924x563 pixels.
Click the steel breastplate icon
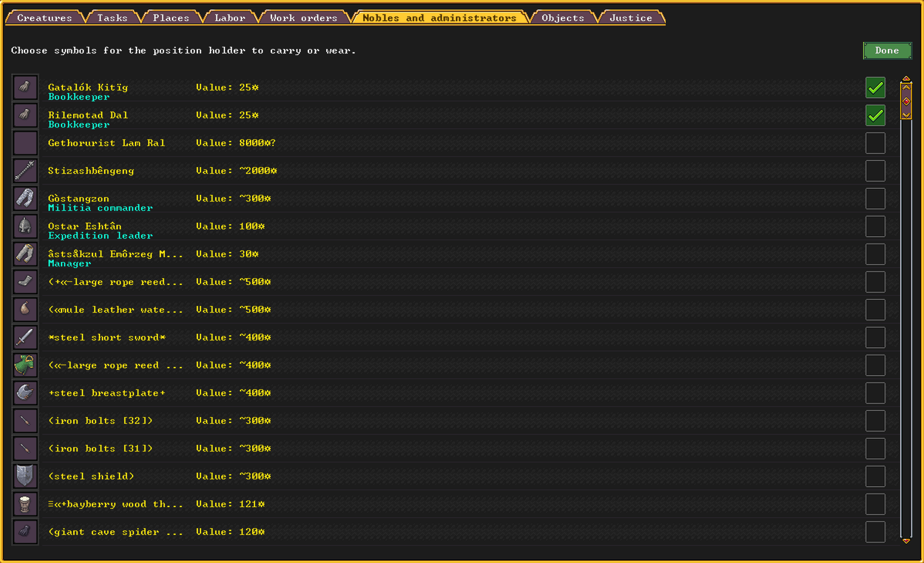[x=25, y=393]
